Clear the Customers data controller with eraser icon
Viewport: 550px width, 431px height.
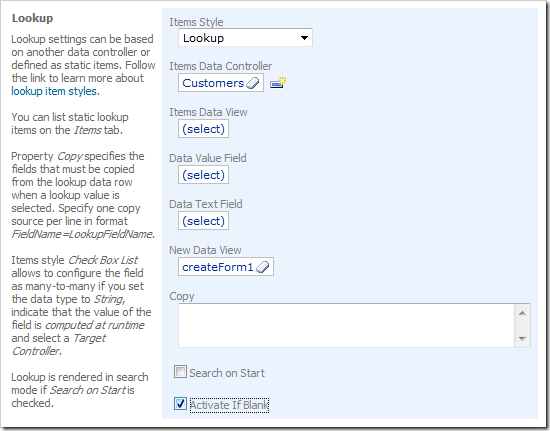point(253,83)
